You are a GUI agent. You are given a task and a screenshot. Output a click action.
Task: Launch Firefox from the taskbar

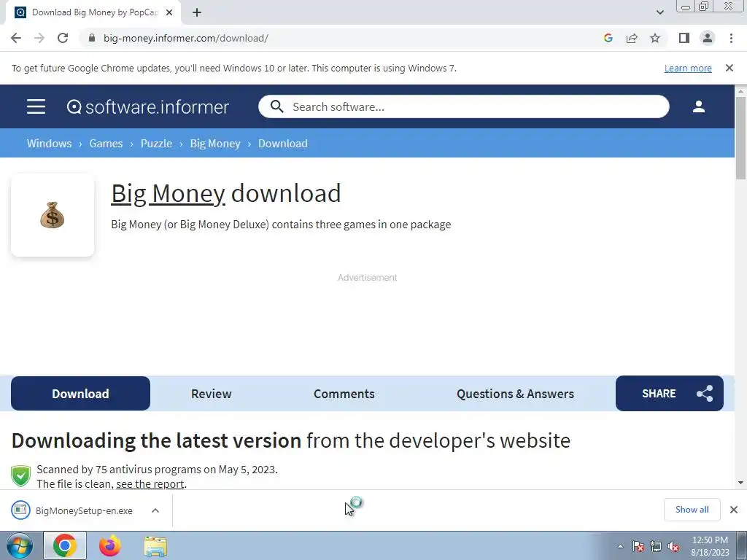[x=110, y=545]
